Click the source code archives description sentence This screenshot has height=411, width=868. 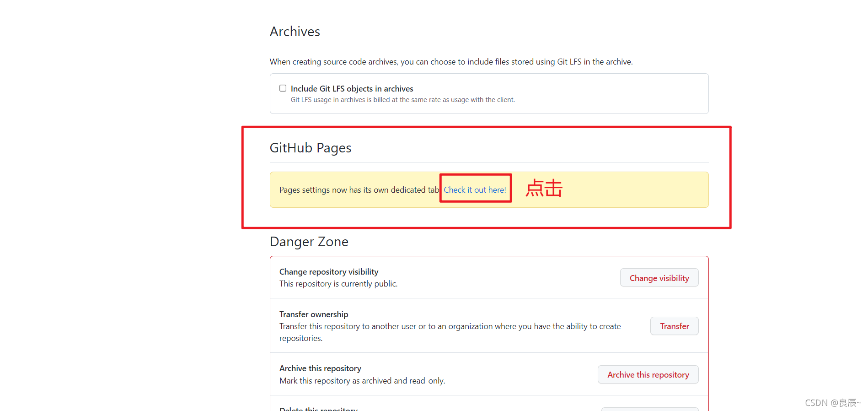(451, 62)
